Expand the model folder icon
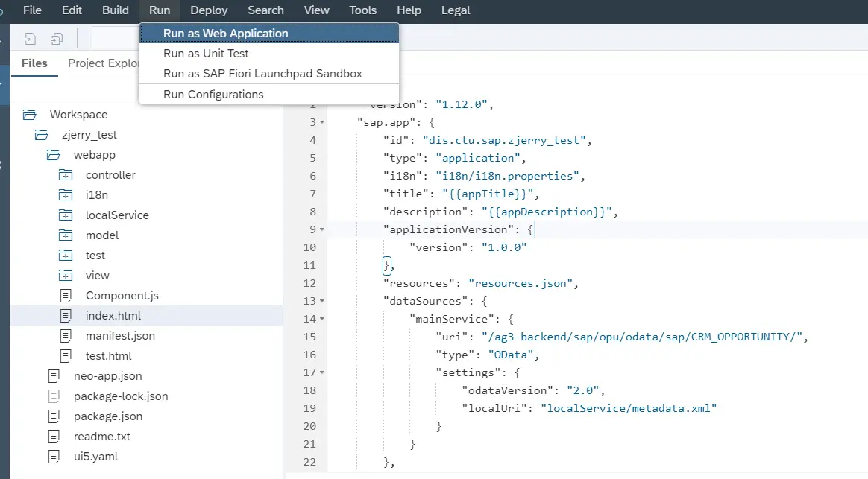 [66, 235]
